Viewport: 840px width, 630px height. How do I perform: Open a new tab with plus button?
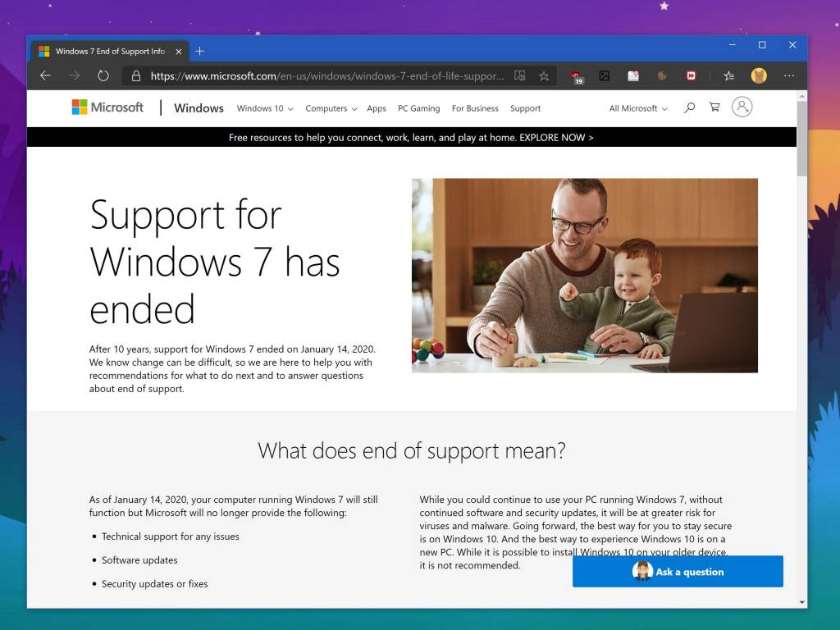(x=199, y=51)
